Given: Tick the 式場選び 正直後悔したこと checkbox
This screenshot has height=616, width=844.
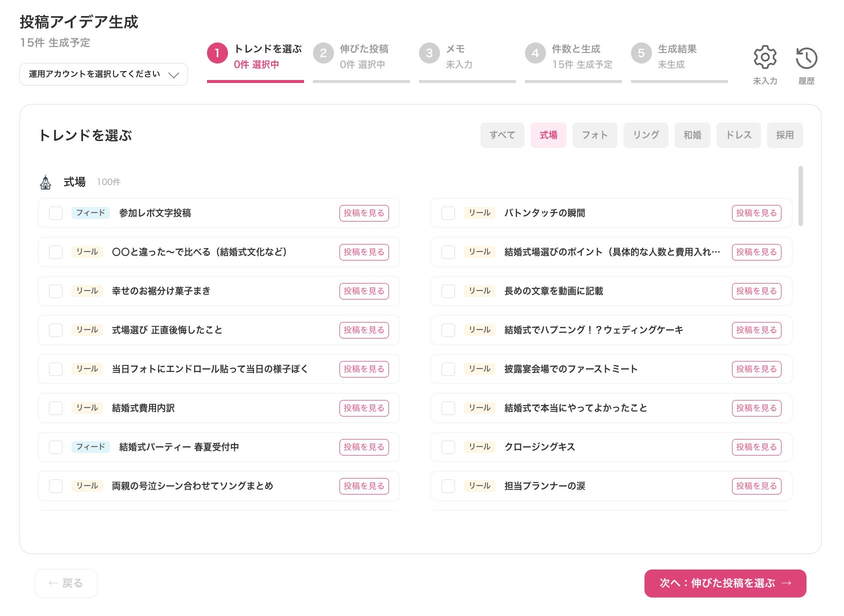Looking at the screenshot, I should (x=56, y=330).
